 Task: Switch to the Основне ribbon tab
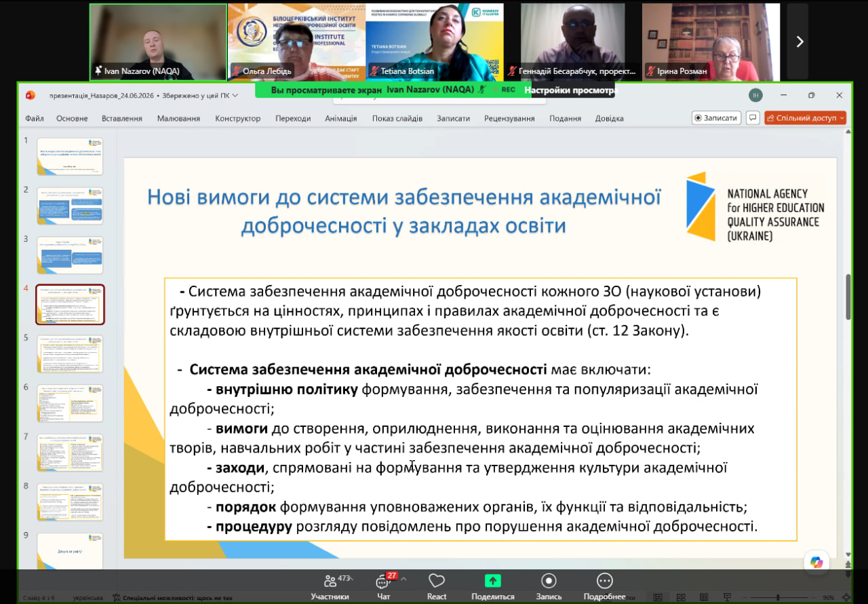coord(72,118)
